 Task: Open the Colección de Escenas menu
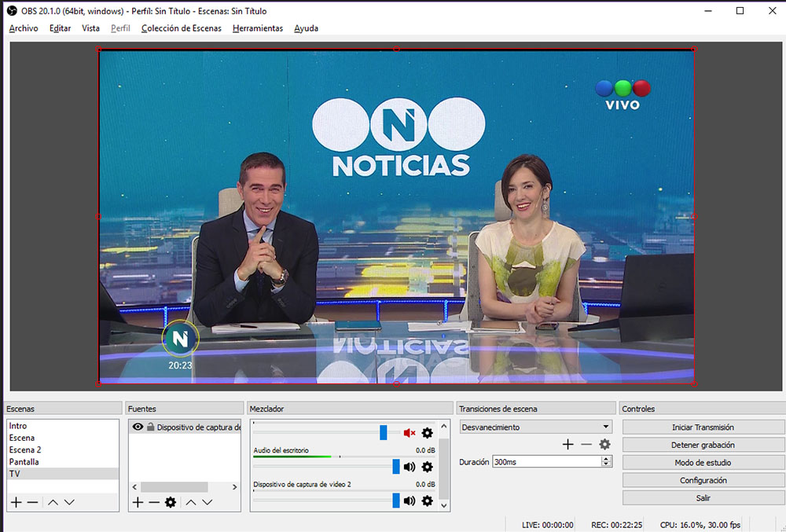pyautogui.click(x=182, y=28)
